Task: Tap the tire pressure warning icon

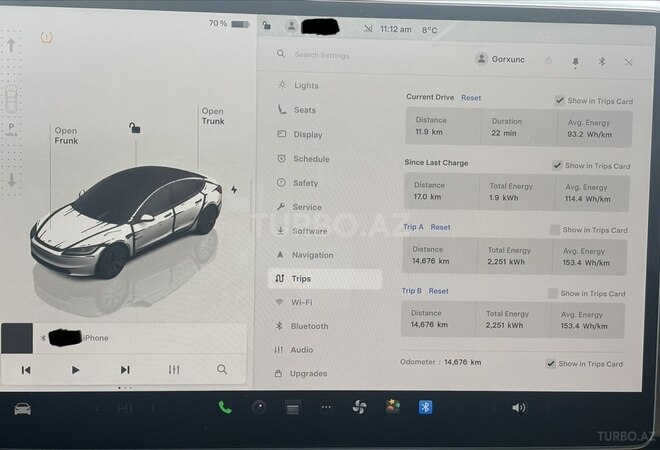Action: point(46,38)
